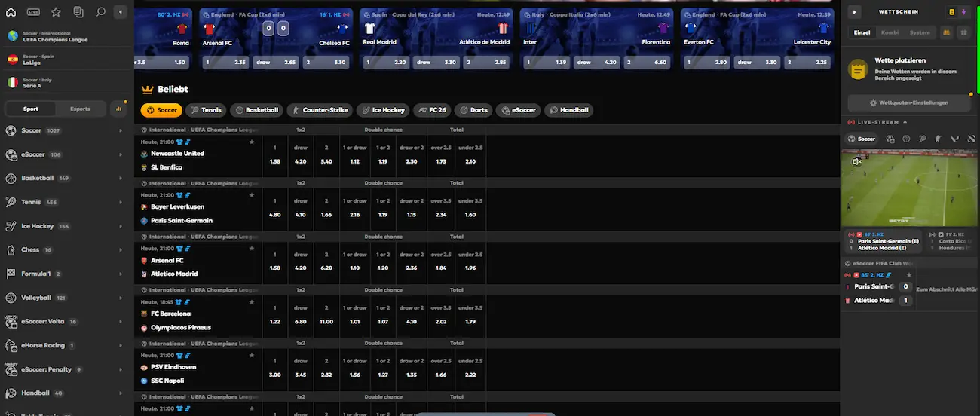
Task: Collapse the Live-Stream section arrow
Action: point(905,122)
